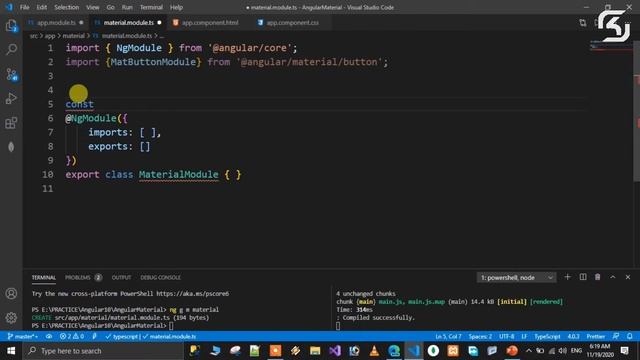Click the feedback icon in status bar
Viewport: 640px width, 360px height.
(x=616, y=337)
